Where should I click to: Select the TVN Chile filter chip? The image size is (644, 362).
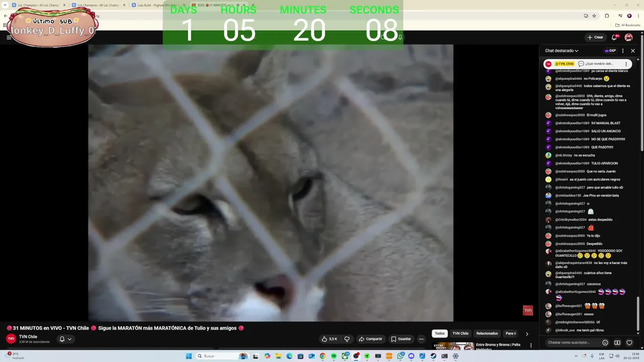click(x=460, y=333)
